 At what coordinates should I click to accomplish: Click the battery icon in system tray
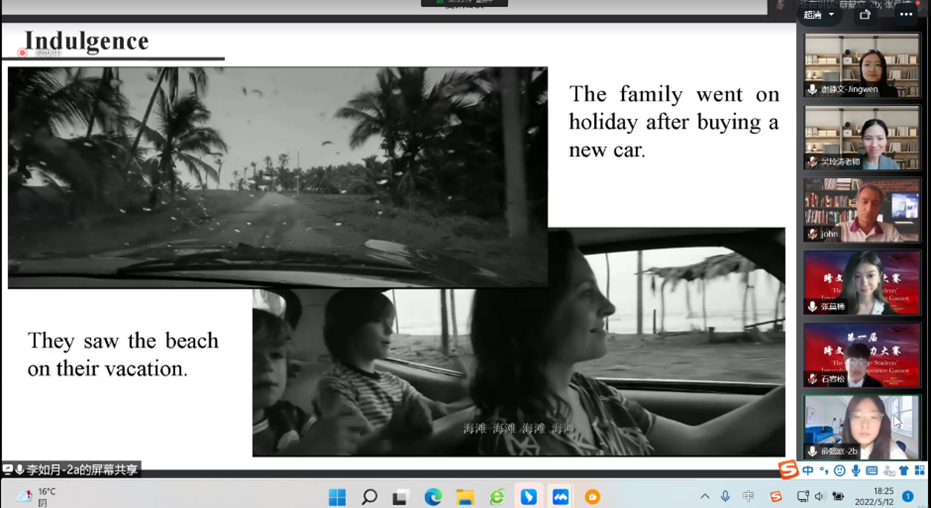pyautogui.click(x=838, y=496)
